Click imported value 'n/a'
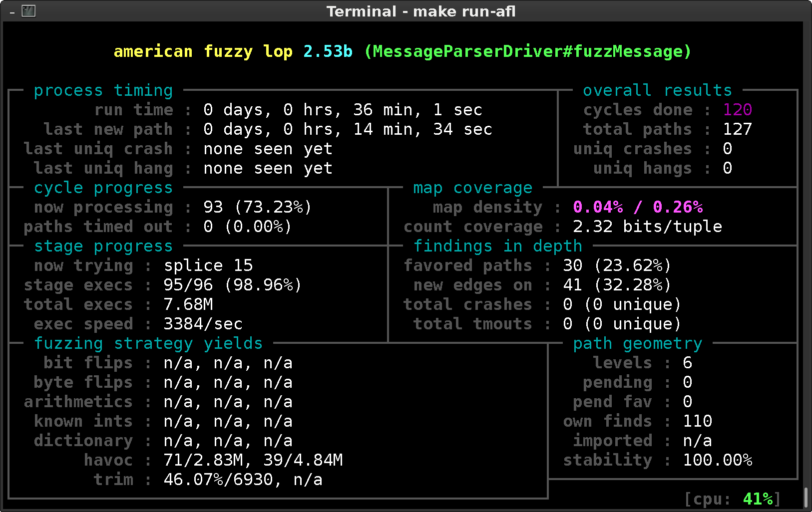Screen dimensions: 812x512 [x=698, y=441]
